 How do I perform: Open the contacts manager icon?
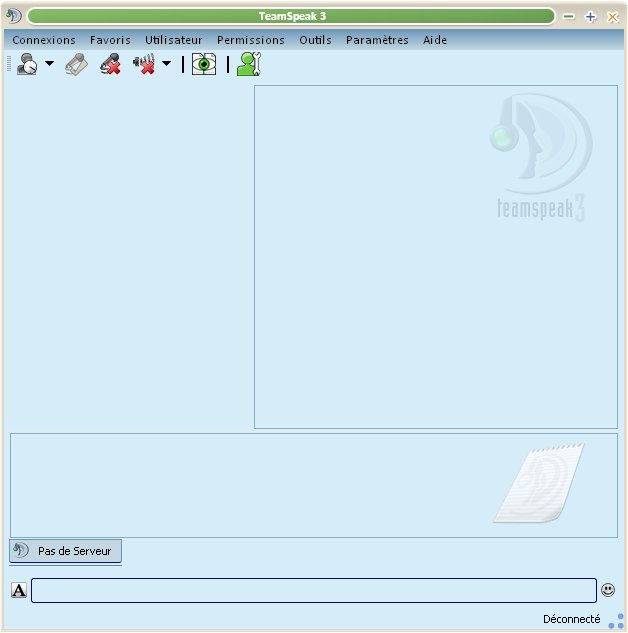(x=248, y=65)
